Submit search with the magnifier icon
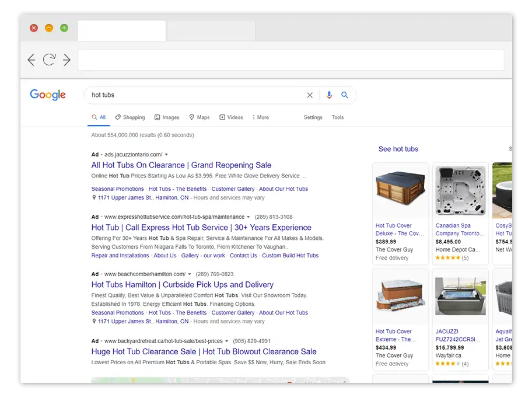The height and width of the screenshot is (408, 532). tap(345, 95)
